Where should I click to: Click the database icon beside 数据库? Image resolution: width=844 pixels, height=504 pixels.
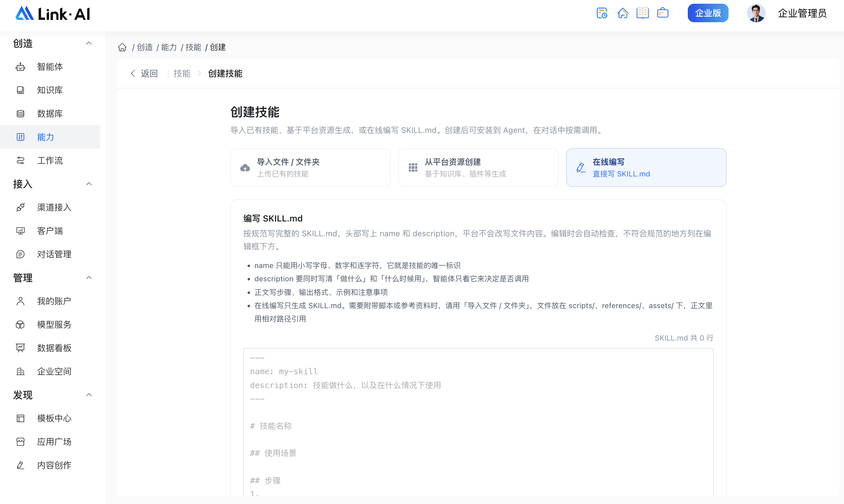[x=20, y=114]
